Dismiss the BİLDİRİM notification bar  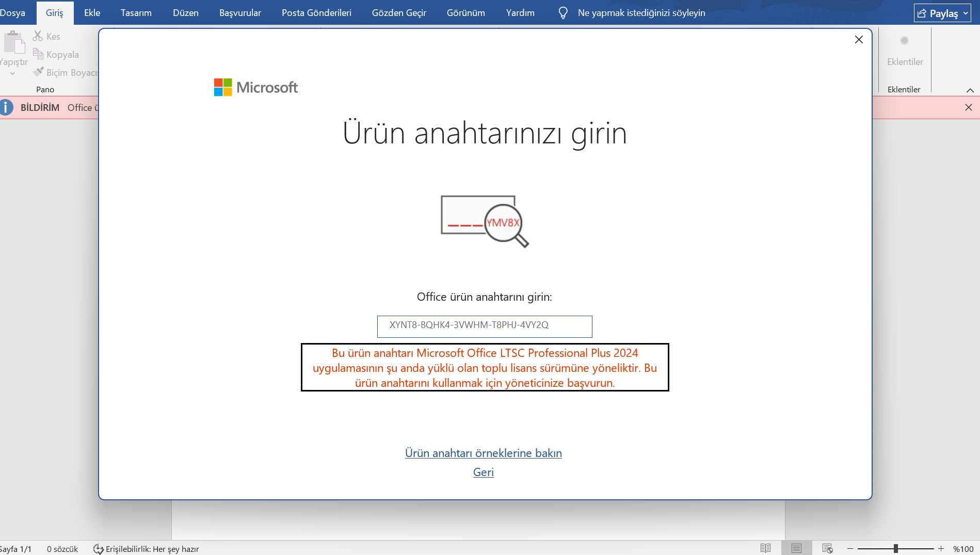[969, 107]
